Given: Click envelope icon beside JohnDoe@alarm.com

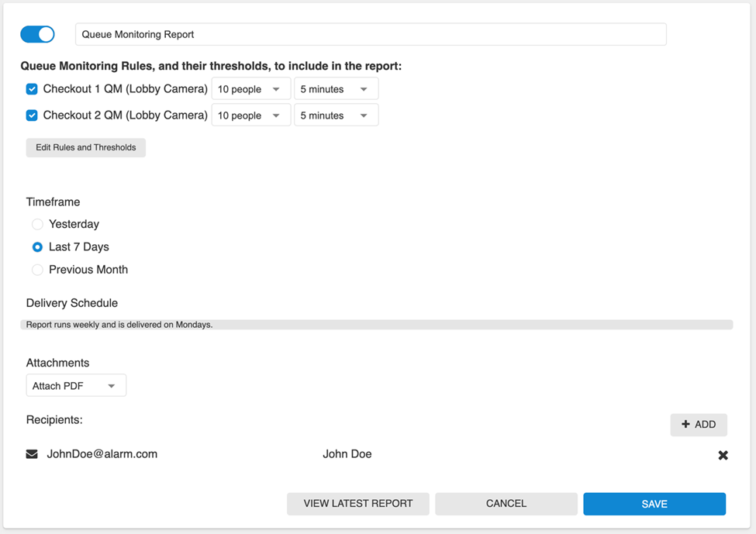Looking at the screenshot, I should (32, 454).
